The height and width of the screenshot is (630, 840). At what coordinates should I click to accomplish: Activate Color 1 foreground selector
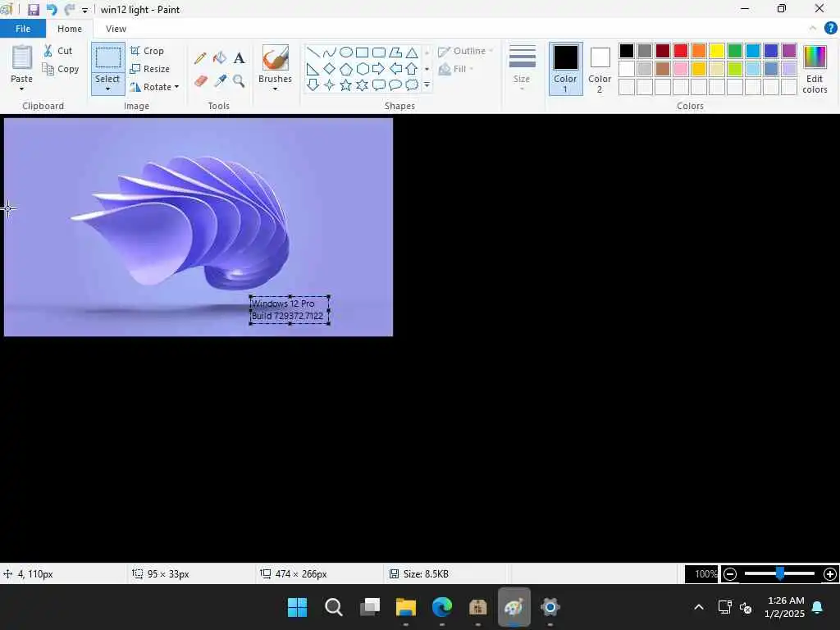pos(566,69)
